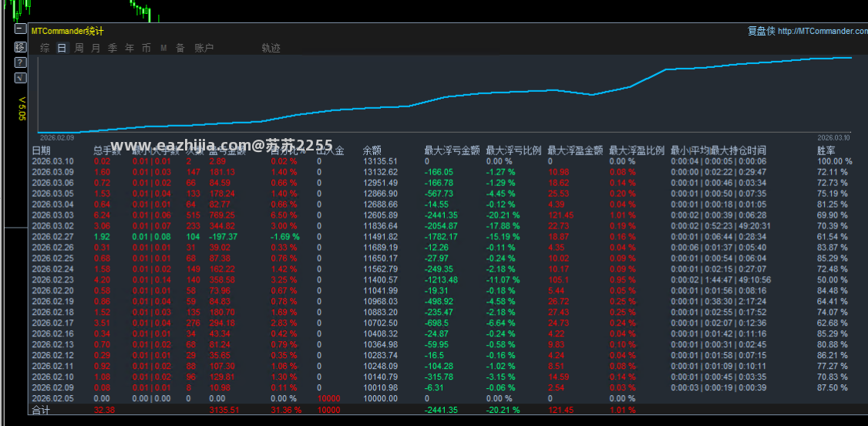The image size is (868, 426).
Task: Toggle the checkmark √ icon on the sidebar
Action: click(20, 78)
